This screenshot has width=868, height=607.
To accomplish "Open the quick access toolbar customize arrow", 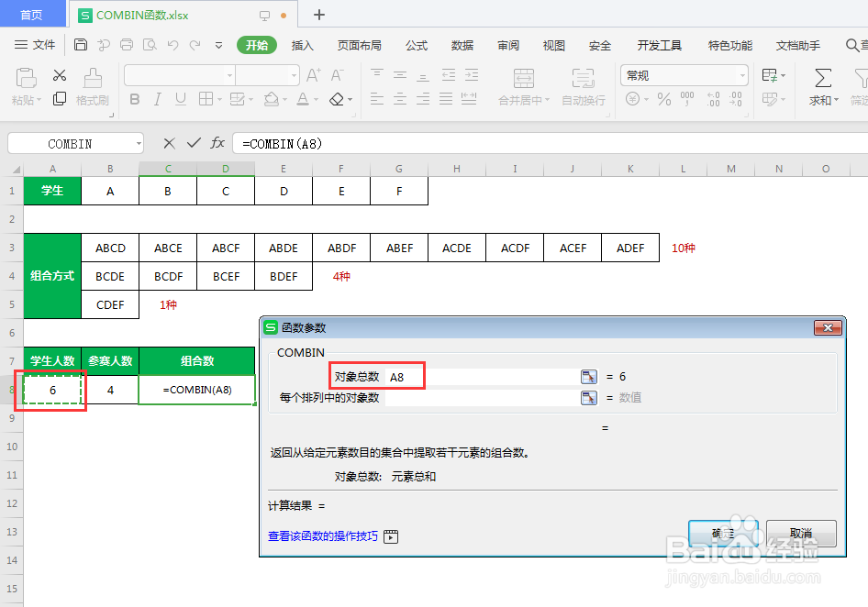I will 218,45.
